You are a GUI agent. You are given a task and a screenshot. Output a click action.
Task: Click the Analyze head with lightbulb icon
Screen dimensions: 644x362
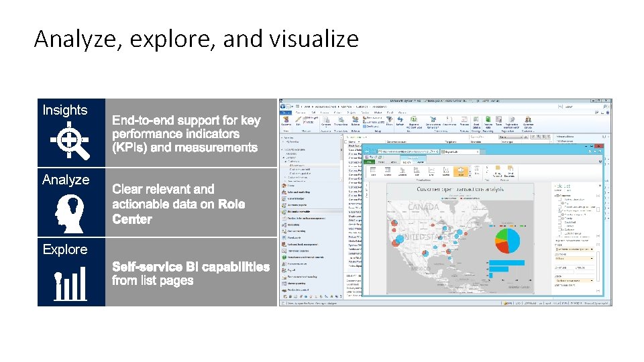point(69,213)
